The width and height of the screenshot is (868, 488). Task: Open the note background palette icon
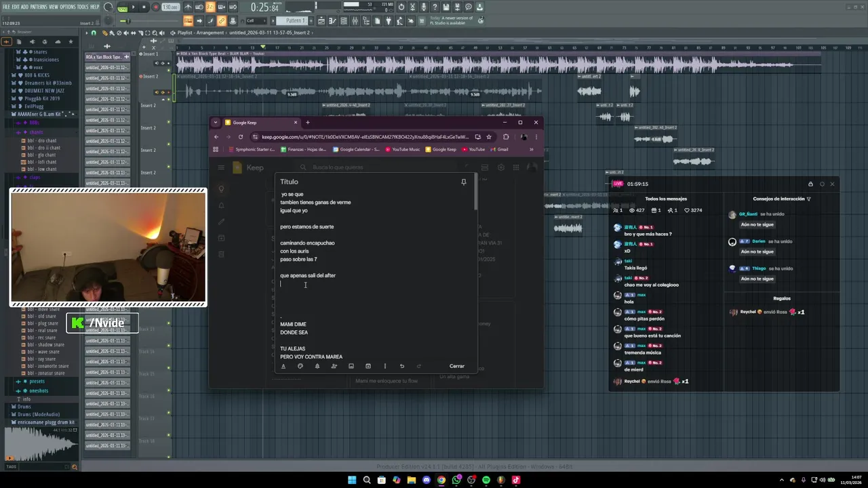(x=300, y=366)
